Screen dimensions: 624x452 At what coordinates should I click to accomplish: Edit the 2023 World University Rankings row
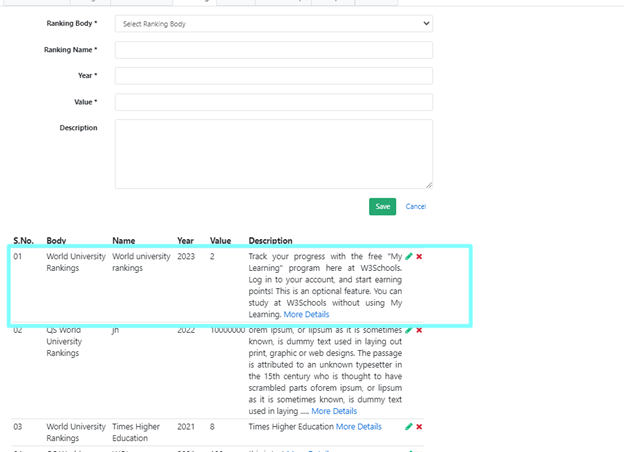pos(409,257)
